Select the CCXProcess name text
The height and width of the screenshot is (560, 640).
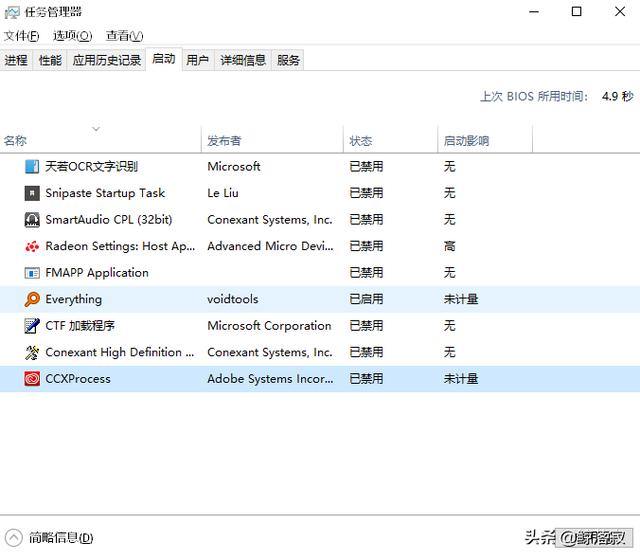pyautogui.click(x=78, y=379)
